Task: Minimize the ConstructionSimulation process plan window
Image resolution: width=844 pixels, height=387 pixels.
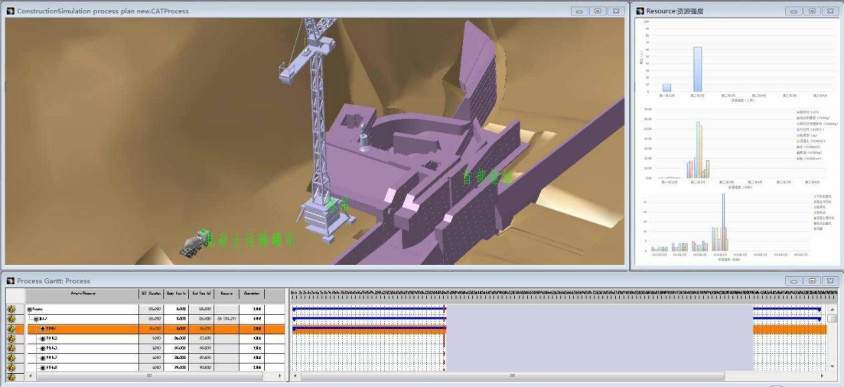Action: click(579, 11)
